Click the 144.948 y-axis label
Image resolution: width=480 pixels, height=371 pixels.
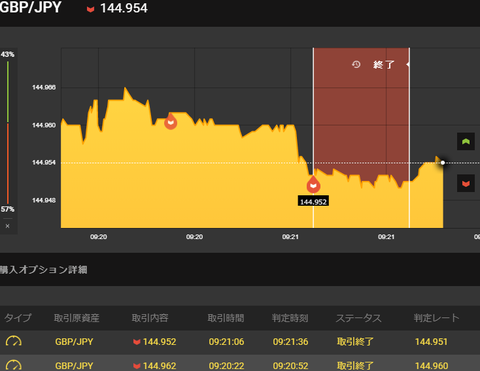44,200
